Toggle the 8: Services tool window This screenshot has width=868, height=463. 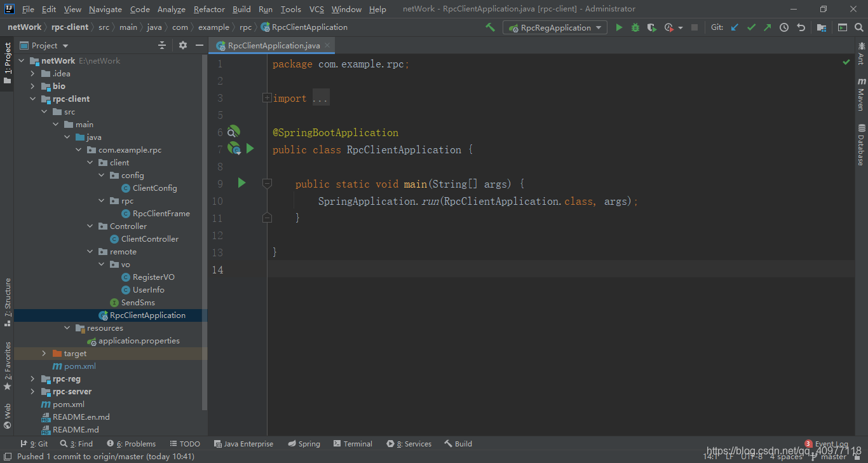tap(409, 444)
